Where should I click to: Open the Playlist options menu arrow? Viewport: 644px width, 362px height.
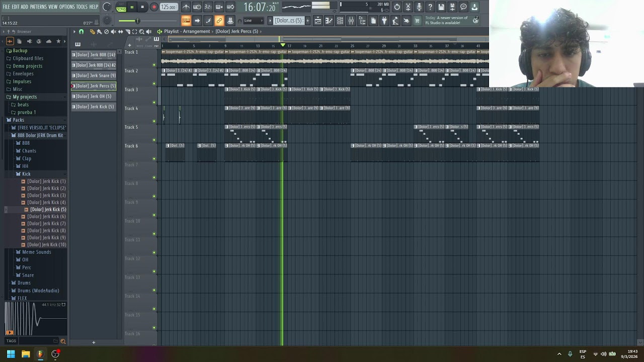[74, 32]
